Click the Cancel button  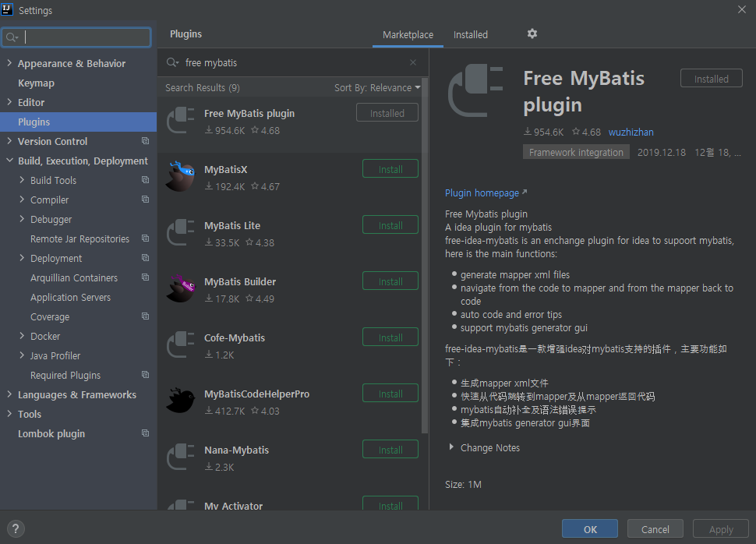(x=655, y=528)
